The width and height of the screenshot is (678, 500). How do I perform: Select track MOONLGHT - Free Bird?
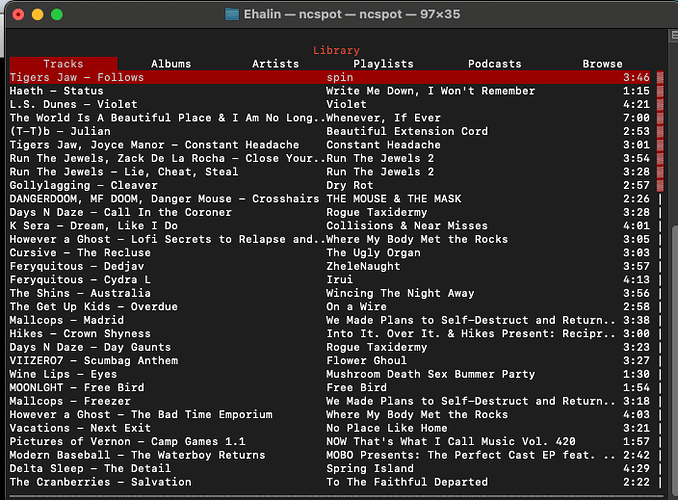coord(329,388)
